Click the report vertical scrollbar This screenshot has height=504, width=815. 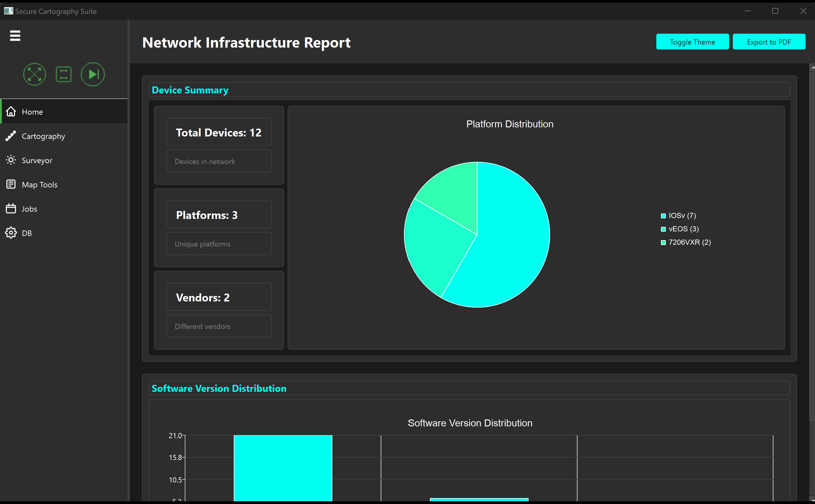click(812, 246)
